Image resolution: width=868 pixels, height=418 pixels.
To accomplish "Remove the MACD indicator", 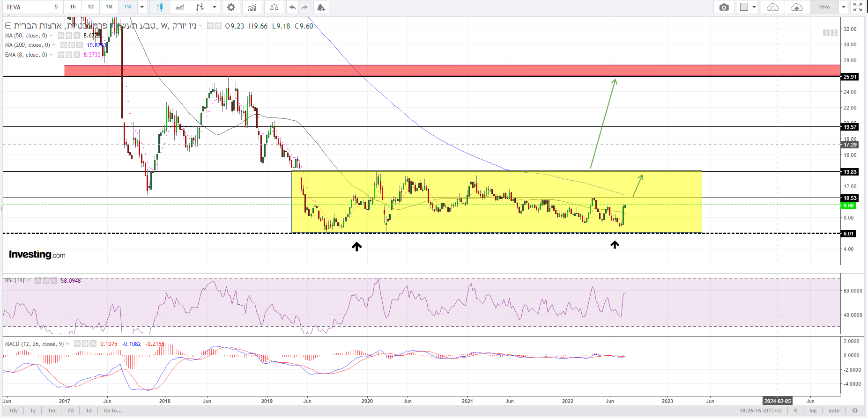I will point(93,344).
